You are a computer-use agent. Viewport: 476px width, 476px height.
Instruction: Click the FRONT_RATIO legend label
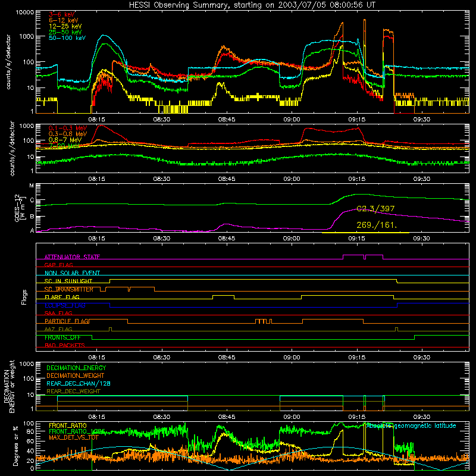point(68,425)
